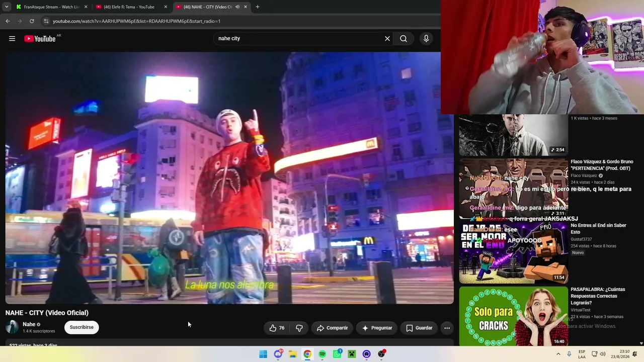Subscribe with the Suscribirse button
The height and width of the screenshot is (362, 644).
pos(82,327)
